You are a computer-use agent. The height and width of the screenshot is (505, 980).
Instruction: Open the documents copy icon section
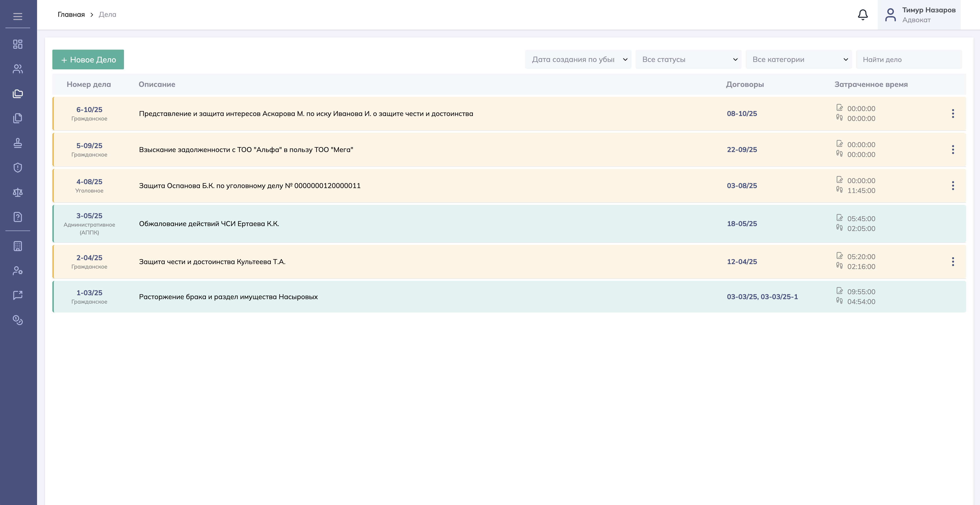[x=18, y=118]
